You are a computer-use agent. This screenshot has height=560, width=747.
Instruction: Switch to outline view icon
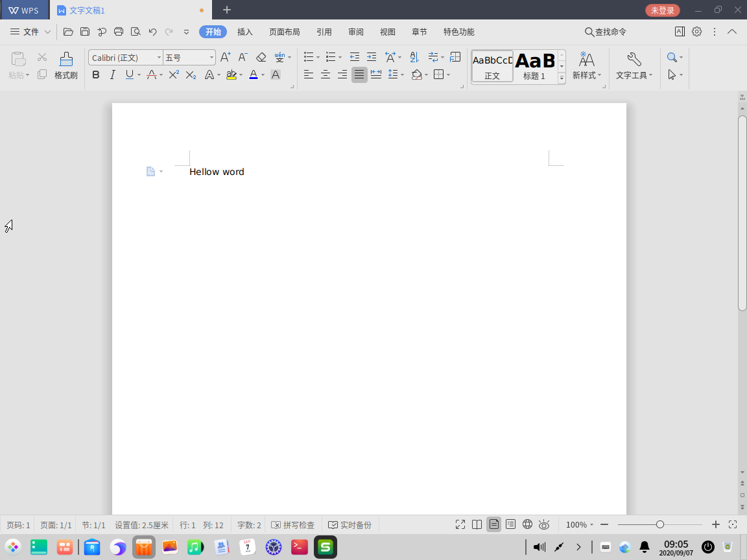point(511,525)
